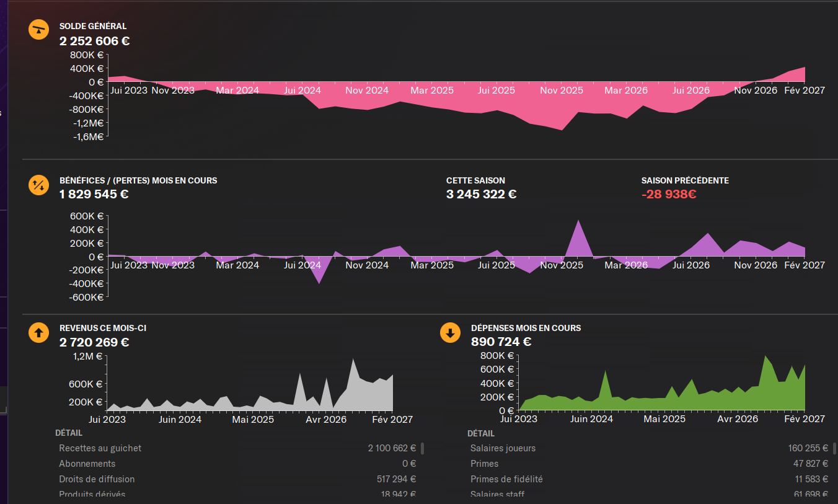Click the Cette Saison total 3 245 322 €
This screenshot has height=504, width=838.
click(x=481, y=194)
